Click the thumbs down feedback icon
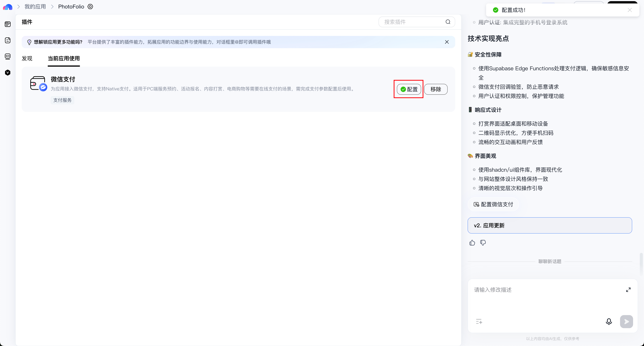The width and height of the screenshot is (644, 346). 483,243
